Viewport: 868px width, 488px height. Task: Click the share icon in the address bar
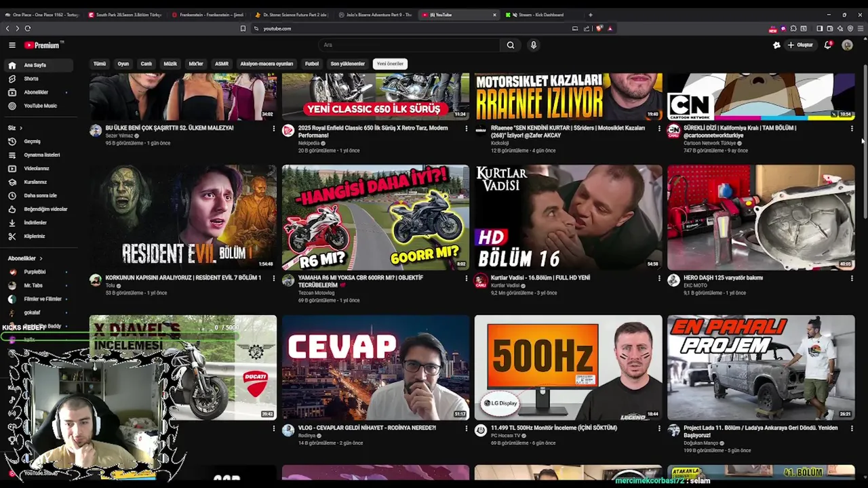[x=587, y=28]
